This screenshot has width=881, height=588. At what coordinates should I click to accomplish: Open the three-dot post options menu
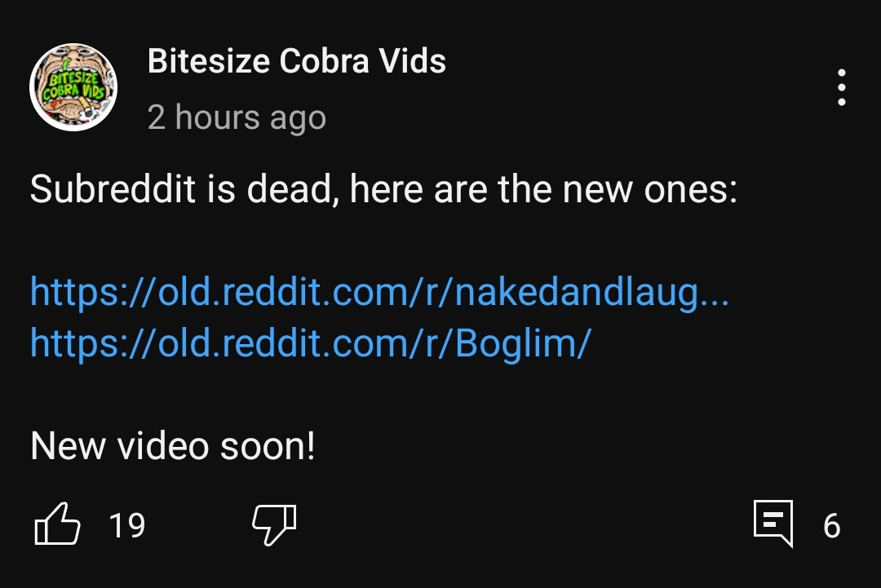[841, 87]
